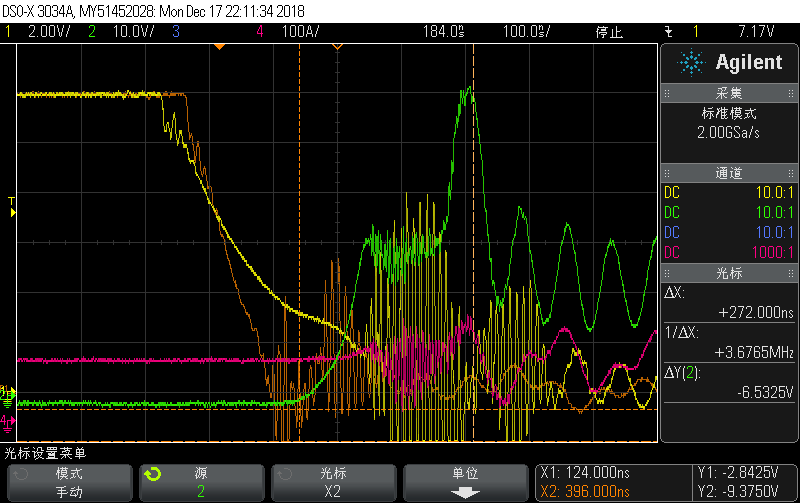Click the ΔX +272.000ns readout
Image resolution: width=800 pixels, height=503 pixels.
click(x=729, y=303)
